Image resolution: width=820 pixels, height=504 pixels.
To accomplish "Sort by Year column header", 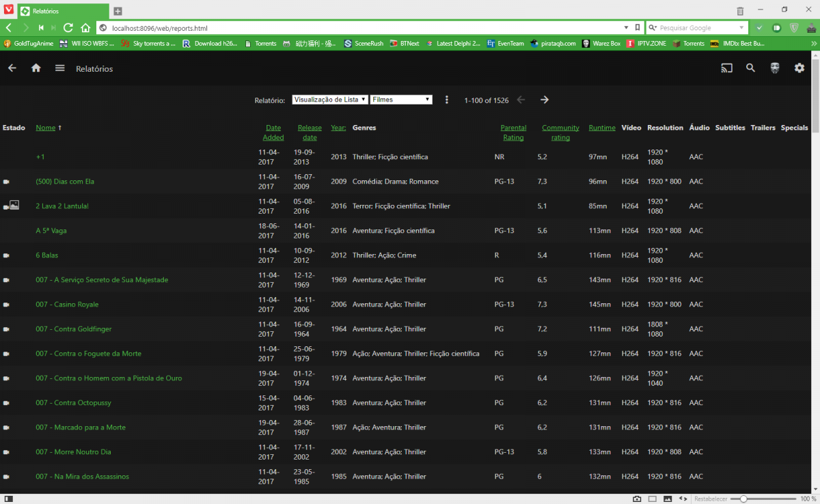I will click(338, 128).
